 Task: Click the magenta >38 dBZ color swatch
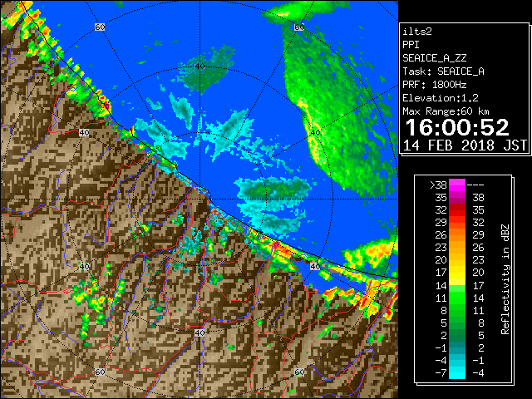[457, 185]
